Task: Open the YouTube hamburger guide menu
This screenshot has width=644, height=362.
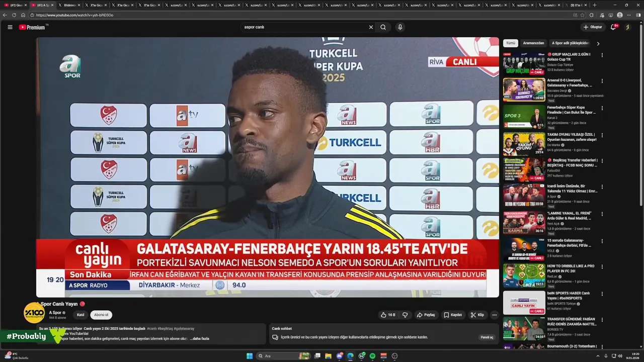Action: point(10,27)
